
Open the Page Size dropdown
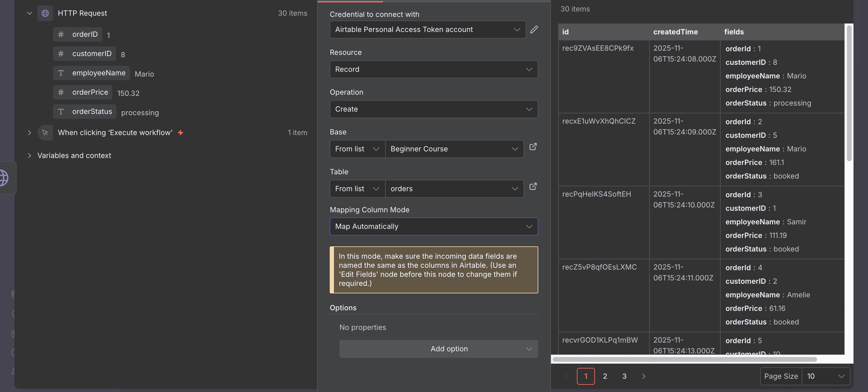pyautogui.click(x=826, y=376)
